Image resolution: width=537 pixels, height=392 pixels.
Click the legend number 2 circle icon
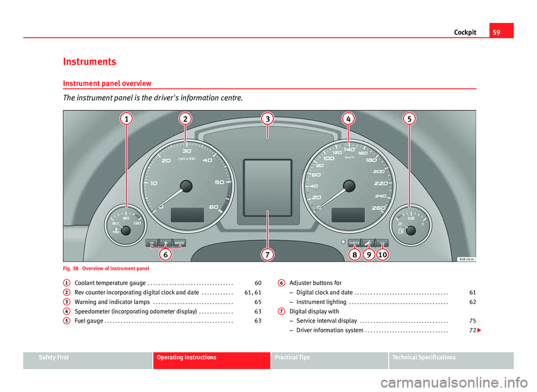pos(67,292)
